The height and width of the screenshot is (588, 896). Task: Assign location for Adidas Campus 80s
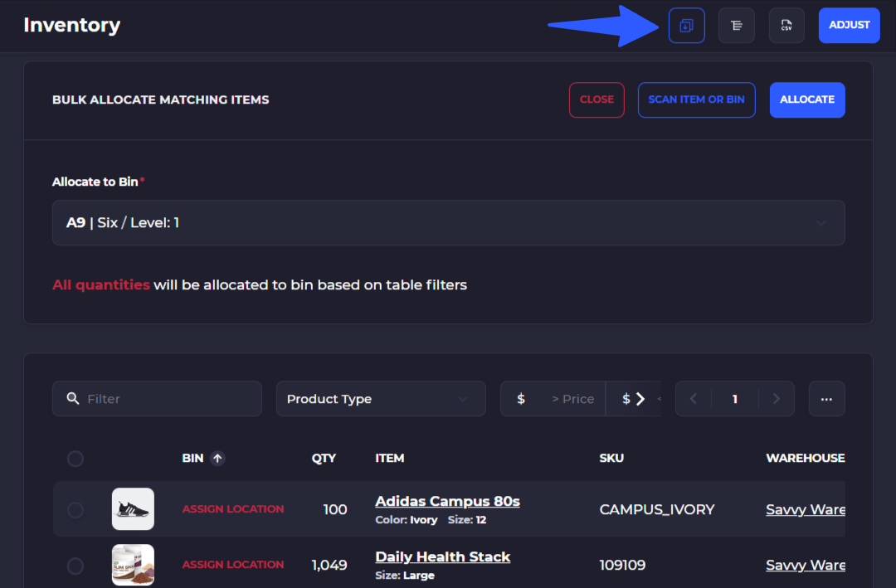tap(233, 509)
